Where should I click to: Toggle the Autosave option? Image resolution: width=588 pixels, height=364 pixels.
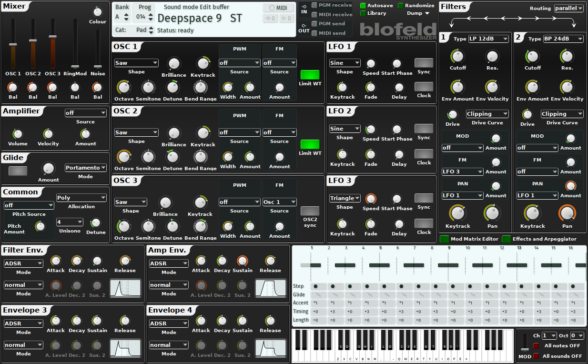click(x=363, y=6)
